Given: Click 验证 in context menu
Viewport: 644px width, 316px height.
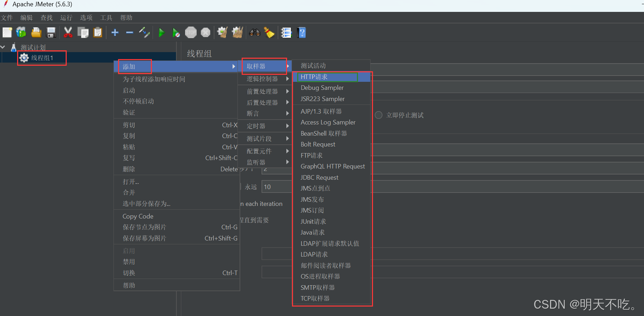Looking at the screenshot, I should [177, 112].
